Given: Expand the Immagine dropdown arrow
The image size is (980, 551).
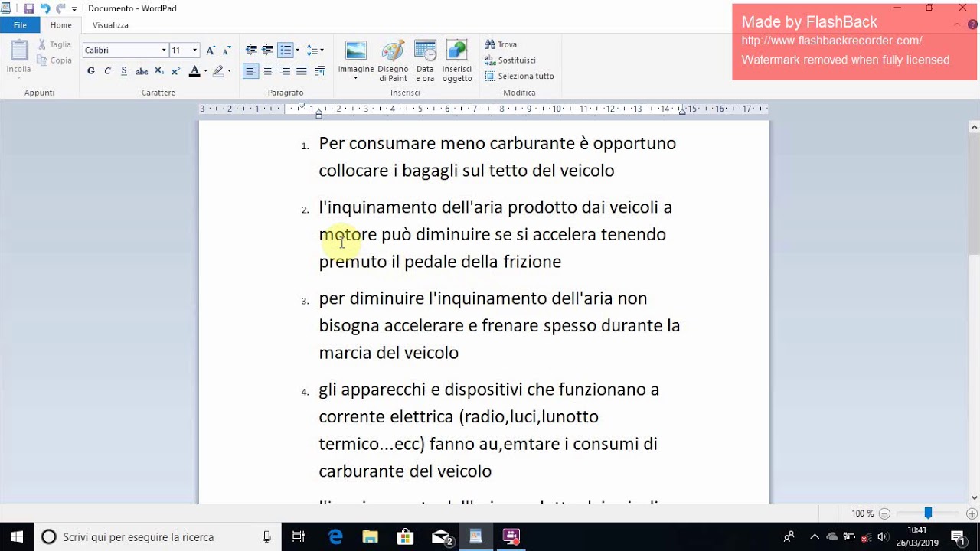Looking at the screenshot, I should tap(356, 78).
